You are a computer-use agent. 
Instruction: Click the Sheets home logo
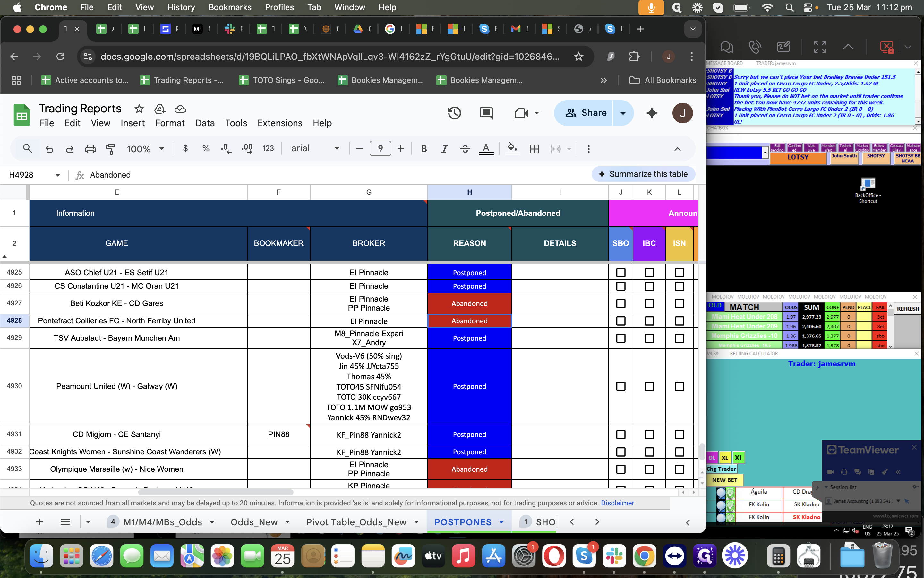[x=22, y=115]
